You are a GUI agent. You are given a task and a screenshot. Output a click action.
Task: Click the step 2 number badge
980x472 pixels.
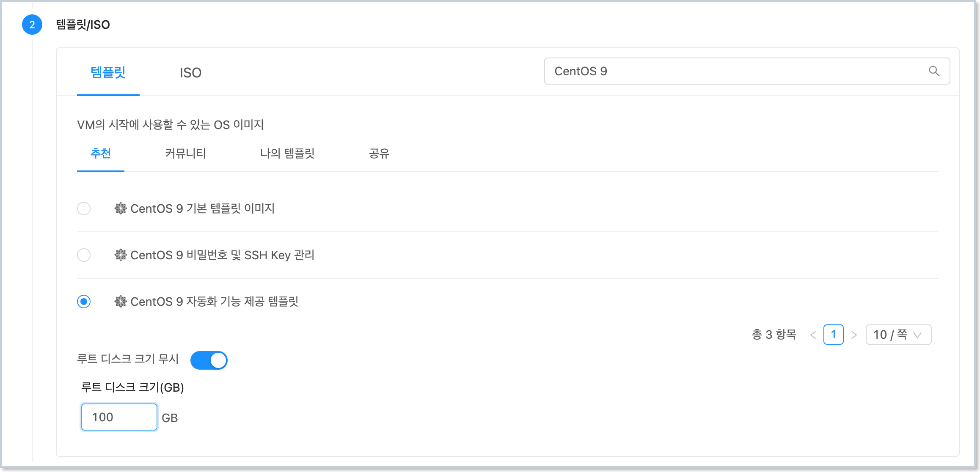tap(31, 25)
